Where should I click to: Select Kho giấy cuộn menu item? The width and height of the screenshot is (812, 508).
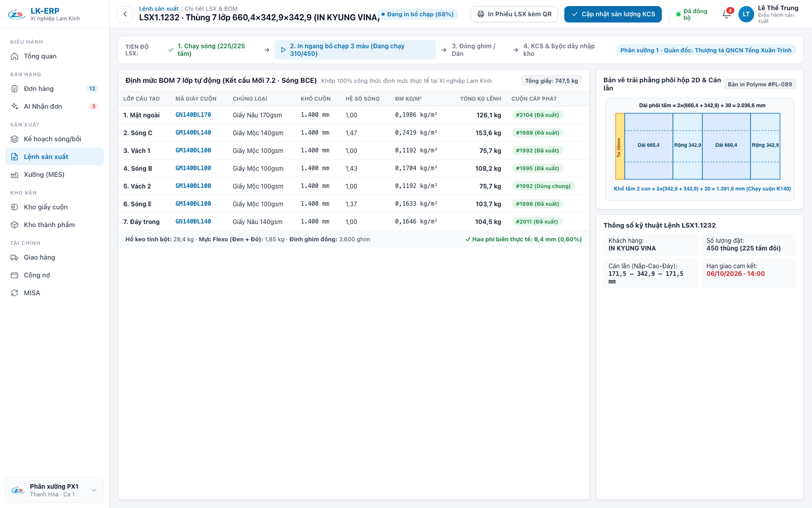pyautogui.click(x=54, y=207)
